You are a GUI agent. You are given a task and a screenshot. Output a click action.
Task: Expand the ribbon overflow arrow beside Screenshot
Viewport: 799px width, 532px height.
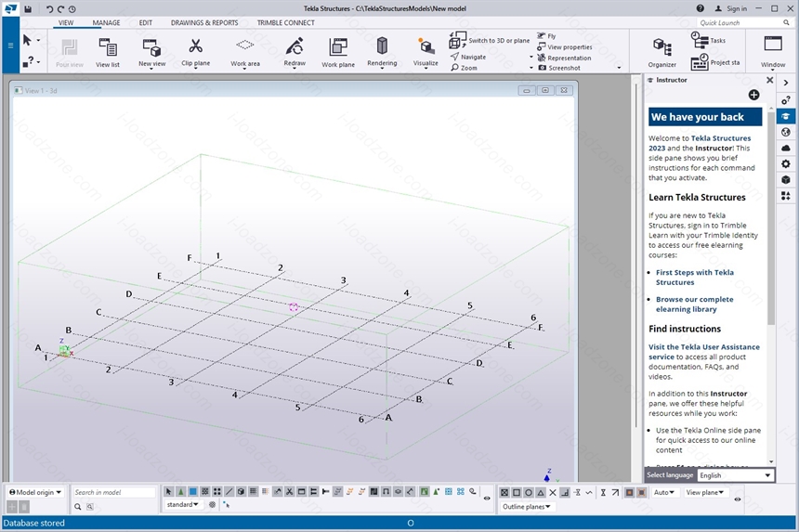coord(619,68)
